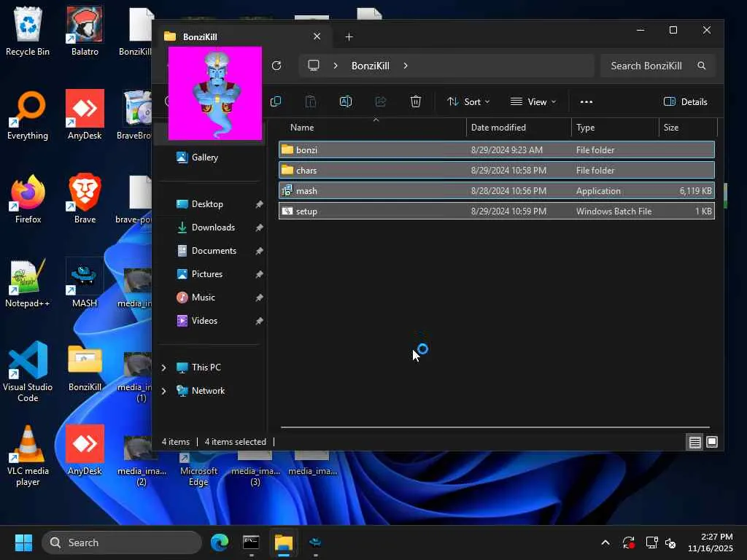Click the horizontal scrollbar in file list
The width and height of the screenshot is (747, 560).
(495, 427)
